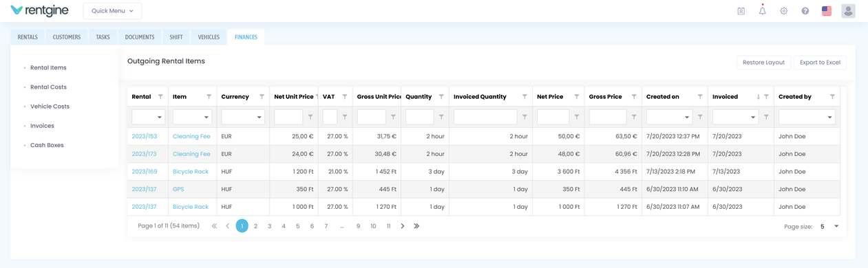Viewport: 868px width, 268px height.
Task: Go to page 11 of results
Action: pos(388,226)
